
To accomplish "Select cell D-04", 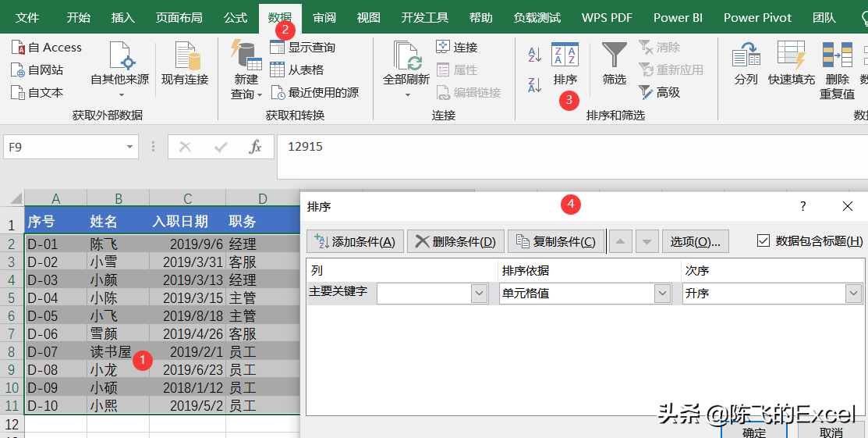I will [x=56, y=297].
